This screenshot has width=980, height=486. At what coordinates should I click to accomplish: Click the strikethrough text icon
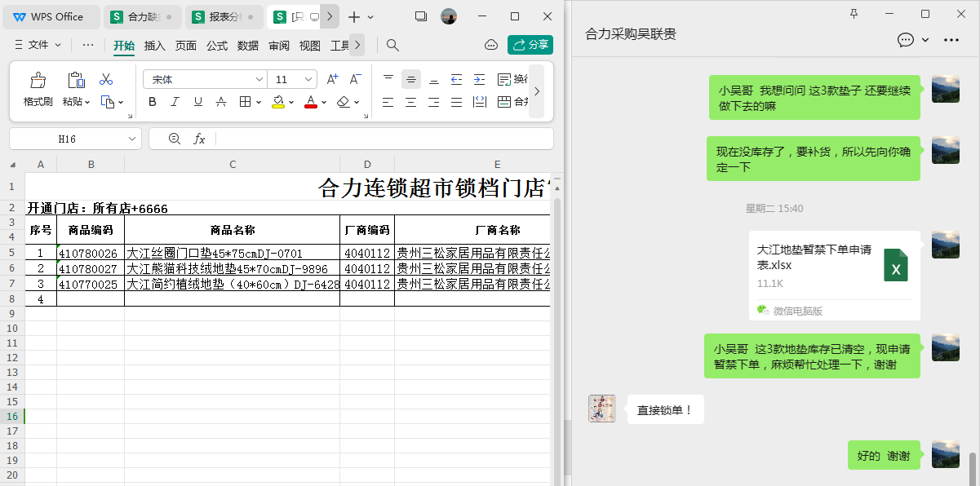click(221, 102)
